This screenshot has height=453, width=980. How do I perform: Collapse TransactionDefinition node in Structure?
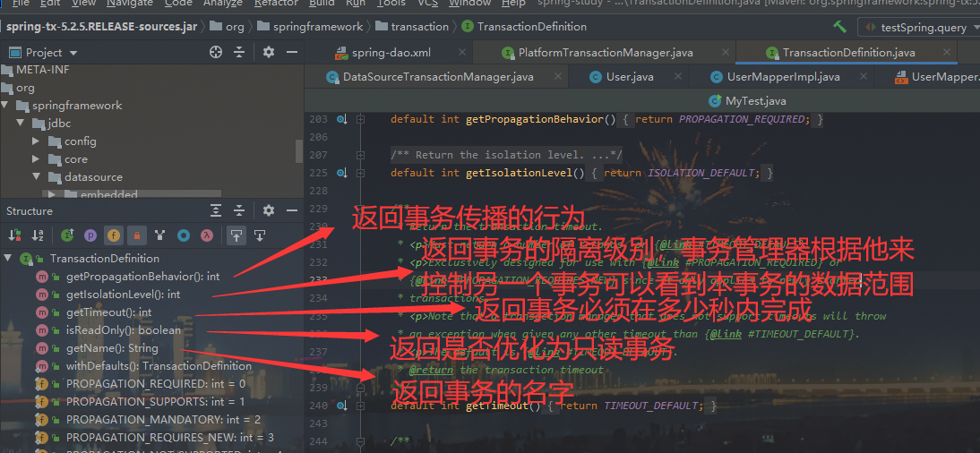(7, 258)
